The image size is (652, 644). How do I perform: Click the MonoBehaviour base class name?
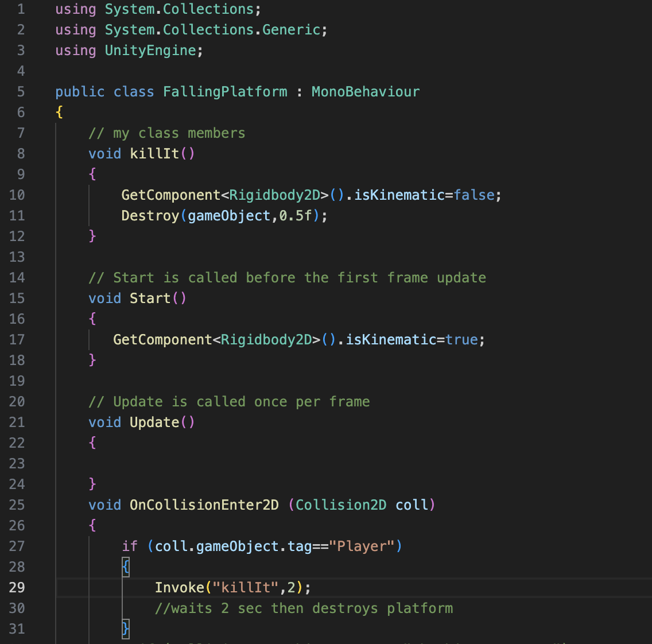pyautogui.click(x=366, y=92)
